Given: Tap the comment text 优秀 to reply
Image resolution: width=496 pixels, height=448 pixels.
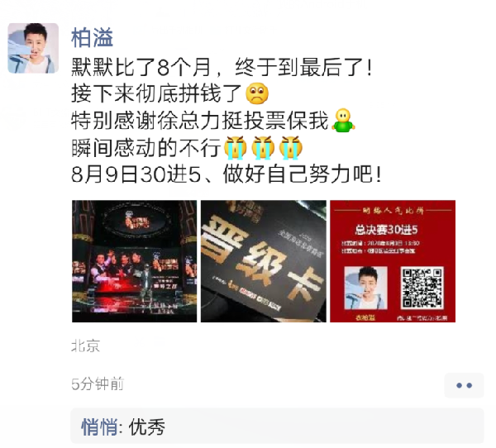Looking at the screenshot, I should point(147,427).
